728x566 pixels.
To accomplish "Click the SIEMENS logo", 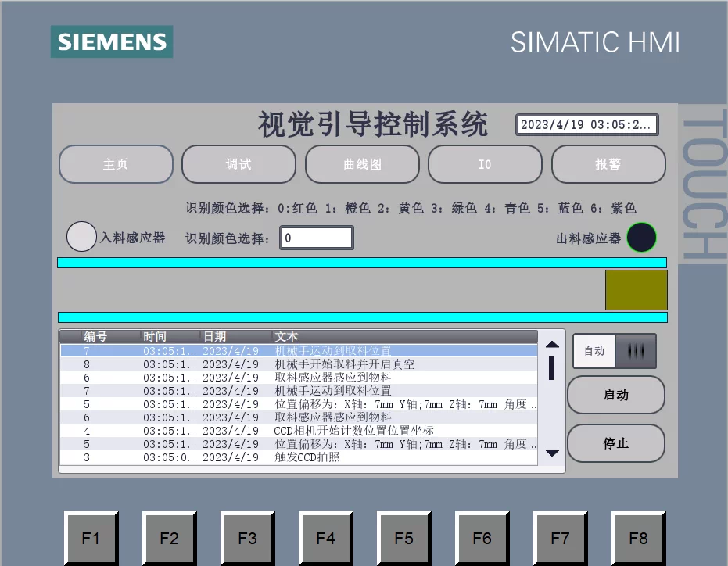I will coord(112,41).
